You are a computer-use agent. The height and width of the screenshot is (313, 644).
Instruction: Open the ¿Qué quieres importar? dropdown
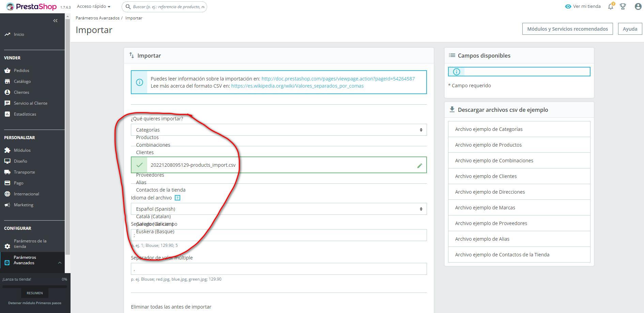pos(279,130)
